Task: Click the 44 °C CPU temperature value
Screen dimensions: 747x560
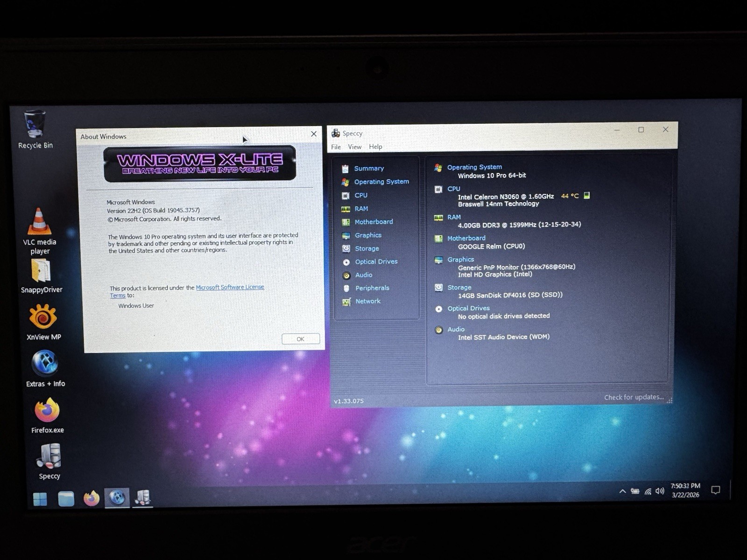Action: (570, 196)
